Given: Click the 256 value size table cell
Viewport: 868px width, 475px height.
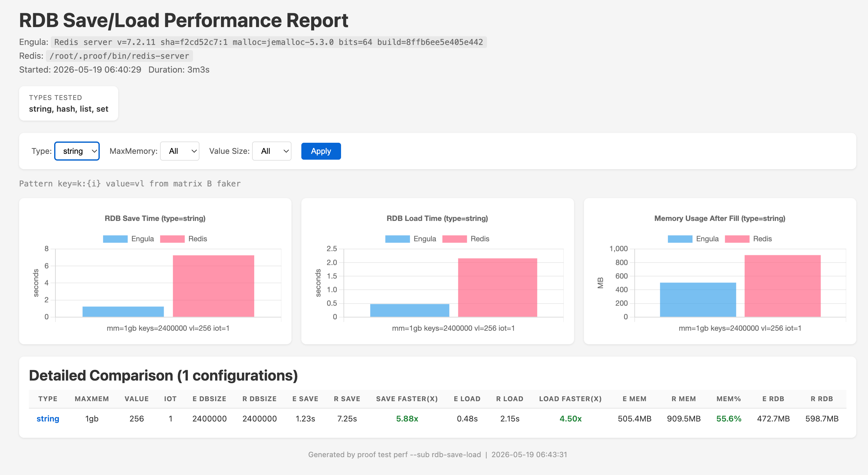Looking at the screenshot, I should [136, 419].
